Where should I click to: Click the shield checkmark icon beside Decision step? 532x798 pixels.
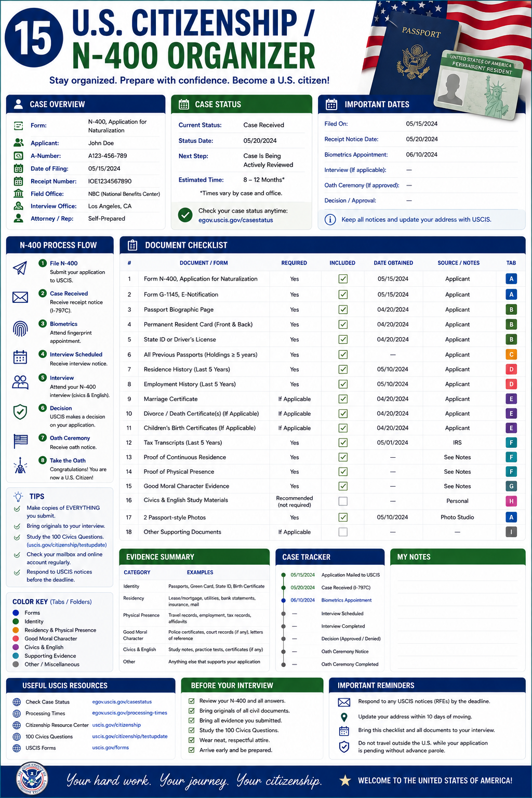coord(20,412)
